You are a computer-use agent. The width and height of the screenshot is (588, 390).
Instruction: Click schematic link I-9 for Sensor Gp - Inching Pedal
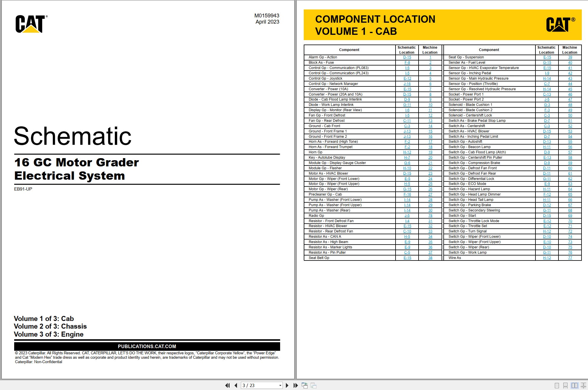547,73
